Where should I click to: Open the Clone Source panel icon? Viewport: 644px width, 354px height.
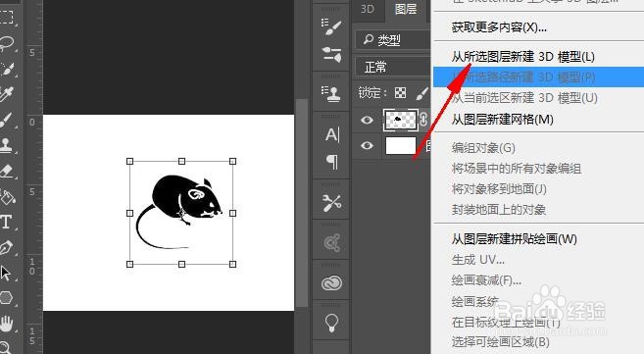click(331, 93)
